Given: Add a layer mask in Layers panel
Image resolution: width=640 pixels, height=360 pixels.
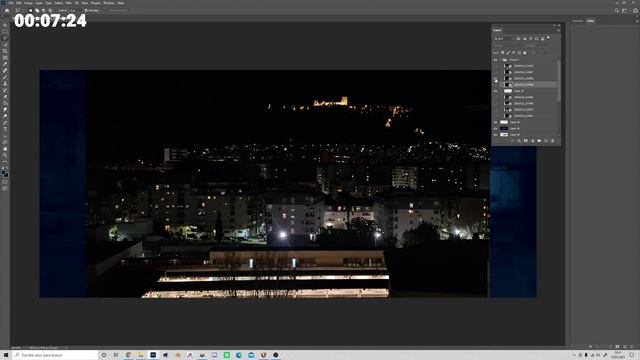Looking at the screenshot, I should point(526,140).
